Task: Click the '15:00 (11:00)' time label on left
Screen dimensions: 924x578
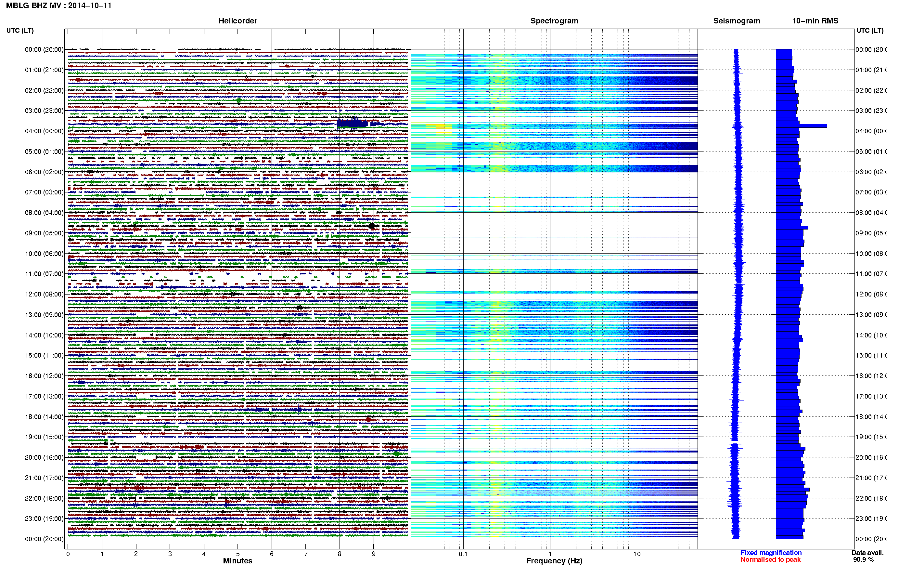Action: [x=44, y=356]
